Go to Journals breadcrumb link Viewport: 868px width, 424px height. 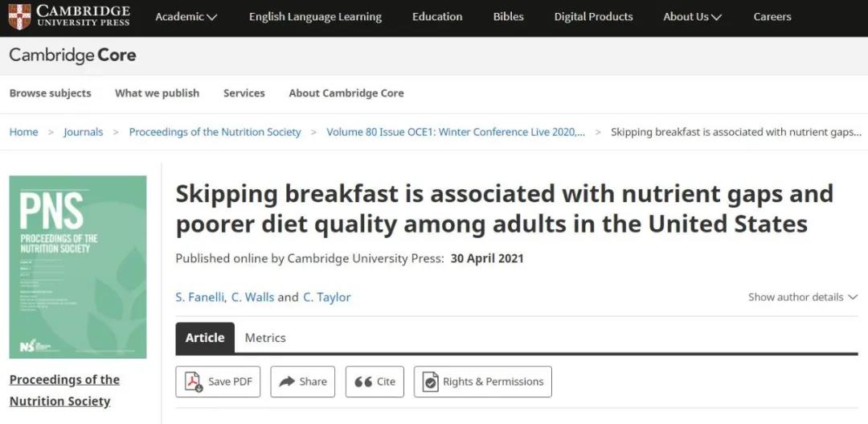(x=84, y=132)
